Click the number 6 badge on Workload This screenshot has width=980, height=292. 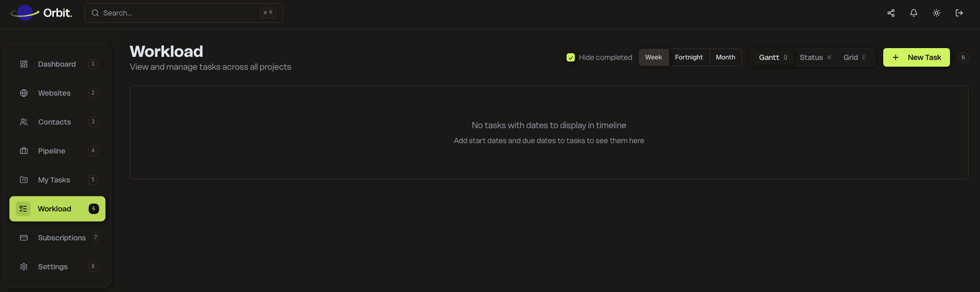(94, 208)
